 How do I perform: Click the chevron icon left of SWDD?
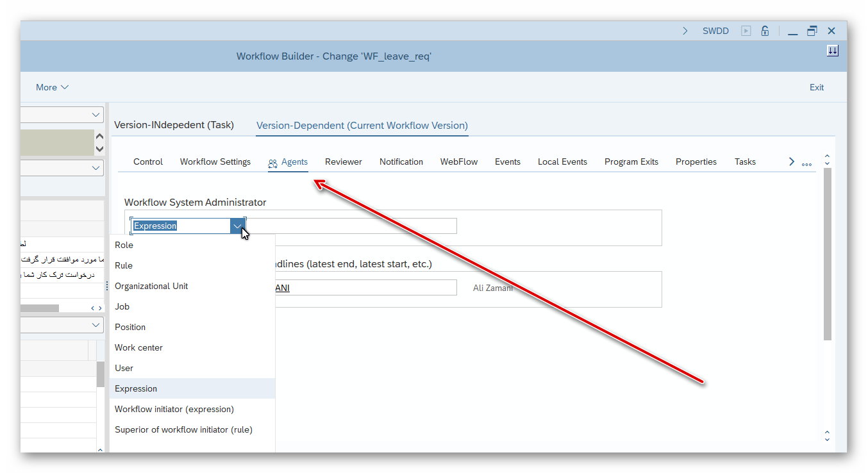coord(685,31)
